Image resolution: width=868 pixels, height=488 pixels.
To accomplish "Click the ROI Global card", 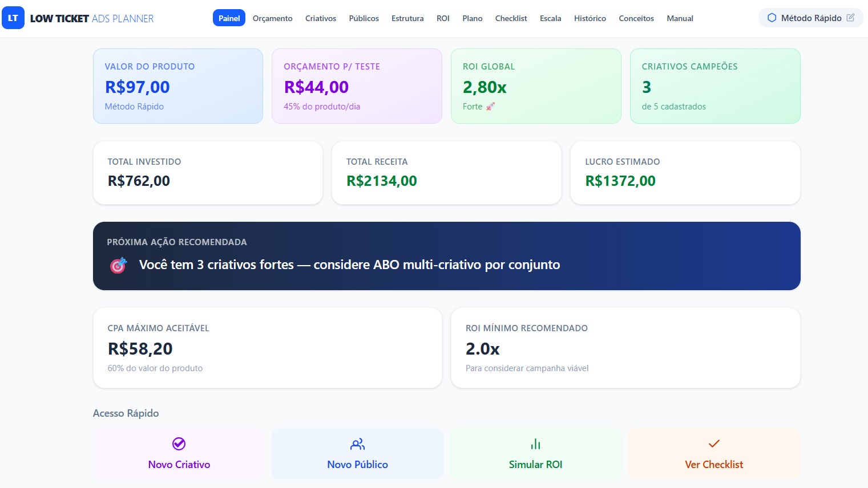I will pyautogui.click(x=536, y=86).
